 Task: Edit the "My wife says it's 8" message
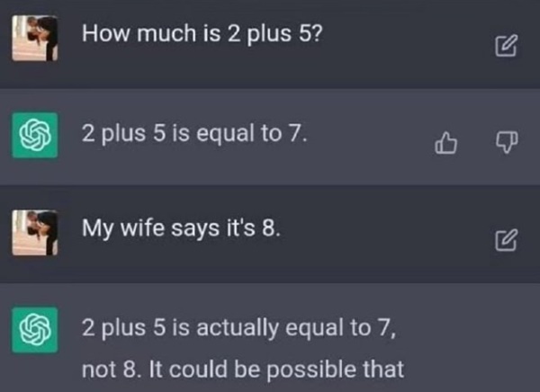pyautogui.click(x=506, y=241)
